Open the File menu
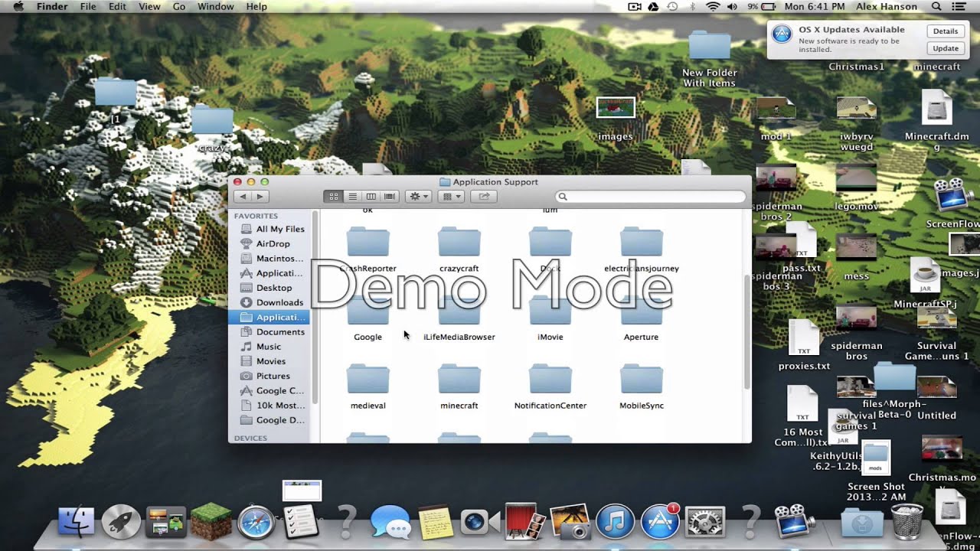 [x=88, y=7]
